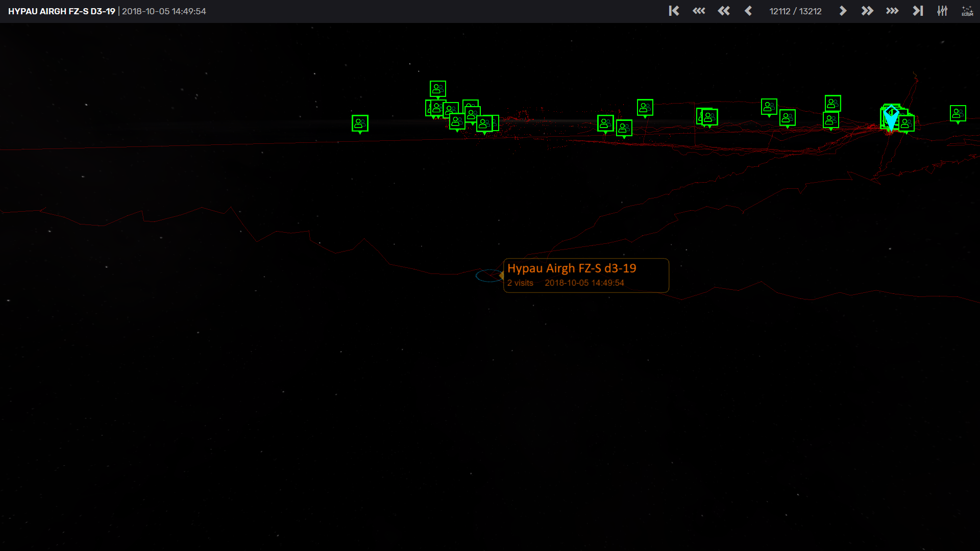Viewport: 980px width, 551px height.
Task: Click the double-chevron step forward button
Action: pyautogui.click(x=867, y=11)
